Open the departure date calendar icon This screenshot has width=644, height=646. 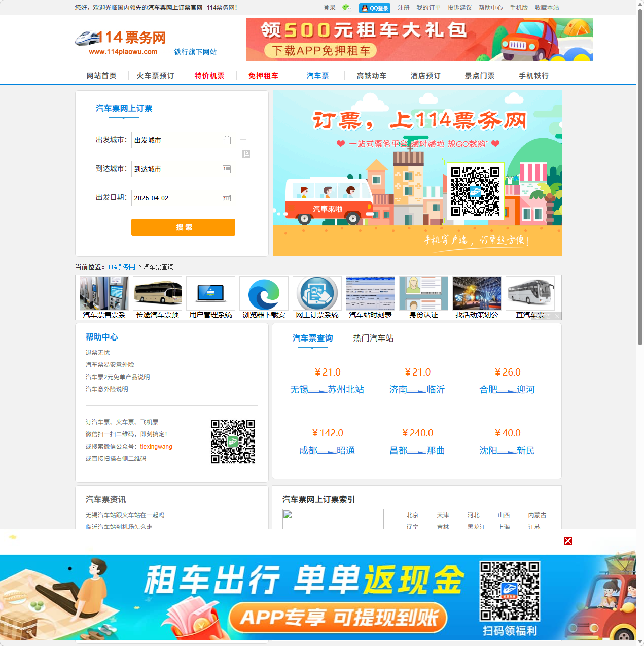coord(227,197)
